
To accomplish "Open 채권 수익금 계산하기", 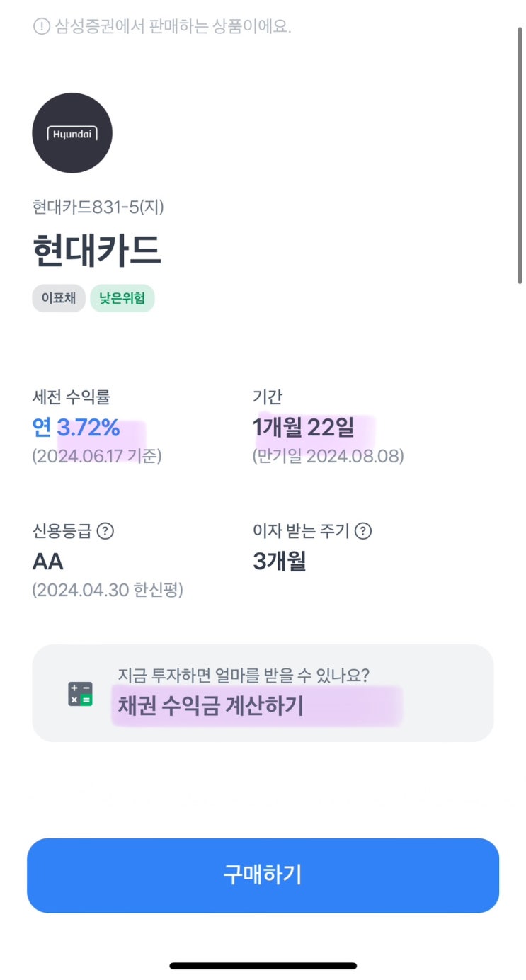I will coord(211,706).
